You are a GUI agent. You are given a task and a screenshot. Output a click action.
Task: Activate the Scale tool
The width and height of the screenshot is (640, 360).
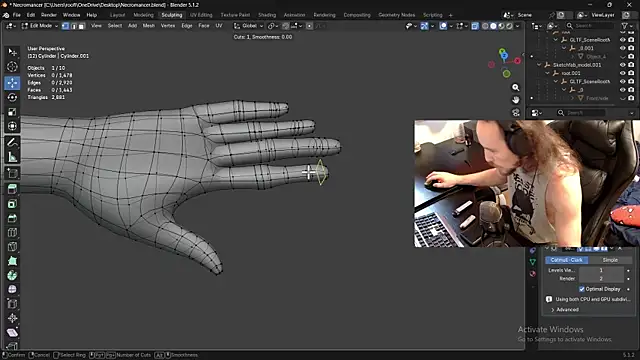pos(12,111)
